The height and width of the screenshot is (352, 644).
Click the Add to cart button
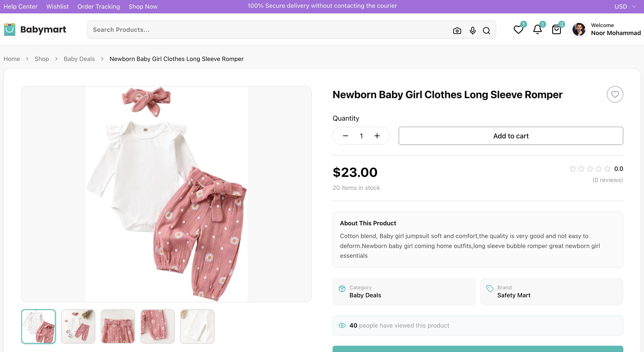tap(511, 136)
